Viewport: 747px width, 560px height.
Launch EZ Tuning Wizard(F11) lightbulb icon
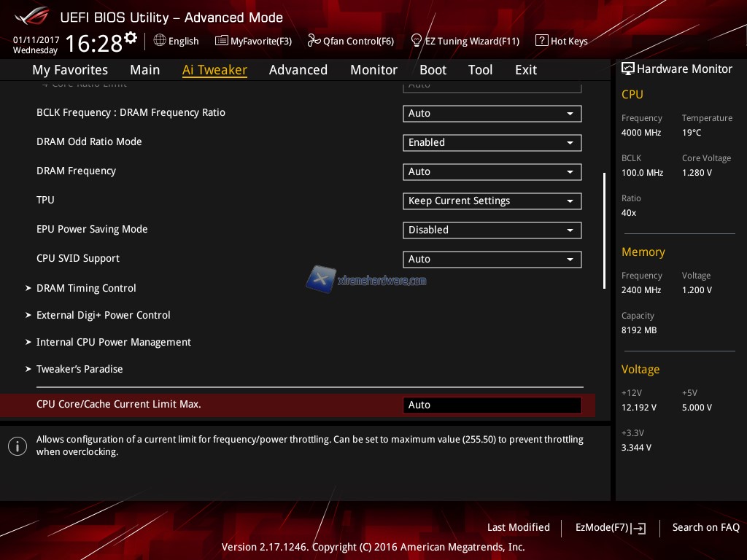[417, 41]
